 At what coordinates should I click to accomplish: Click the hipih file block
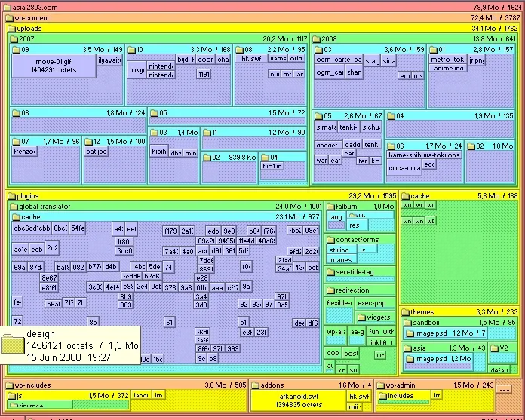pyautogui.click(x=159, y=152)
